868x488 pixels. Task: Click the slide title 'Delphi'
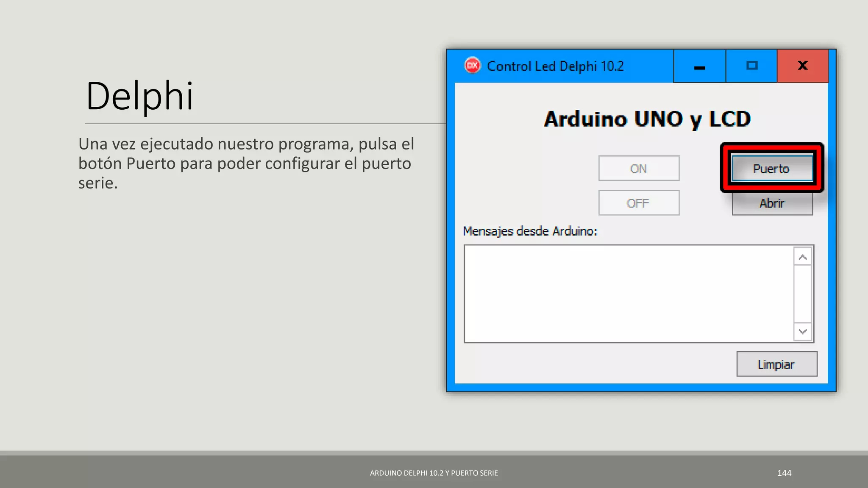click(139, 97)
